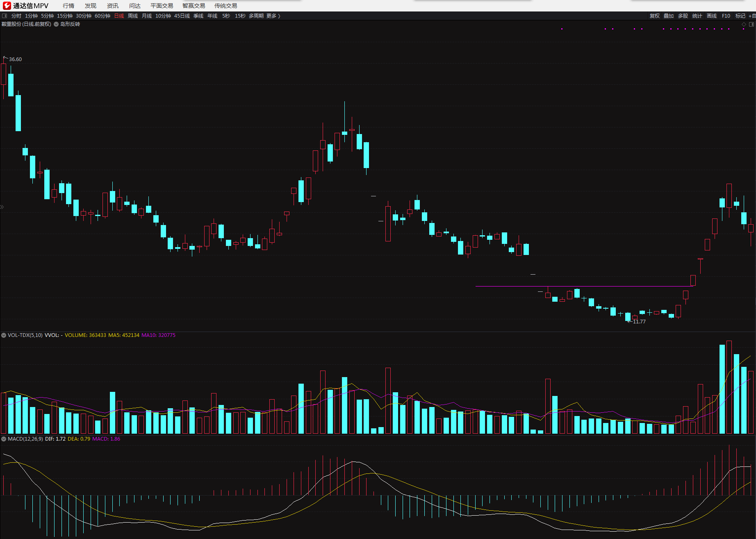Screen dimensions: 756x539
Task: Click the MA5: 452134 value
Action: tap(124, 335)
